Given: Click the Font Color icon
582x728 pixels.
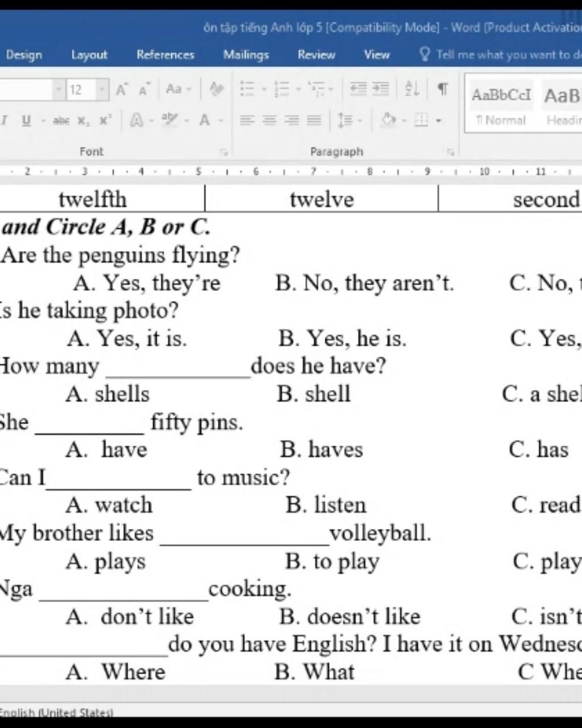Looking at the screenshot, I should click(x=204, y=120).
